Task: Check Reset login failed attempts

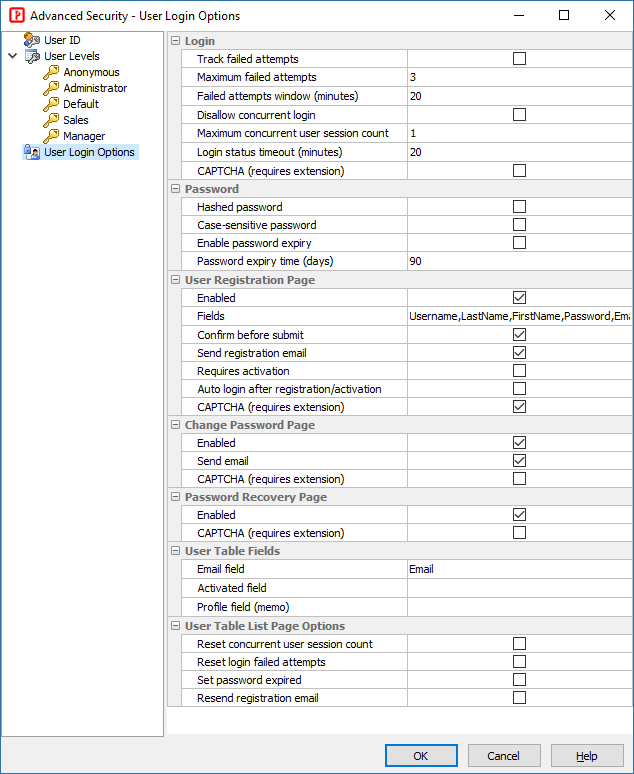Action: click(x=519, y=662)
